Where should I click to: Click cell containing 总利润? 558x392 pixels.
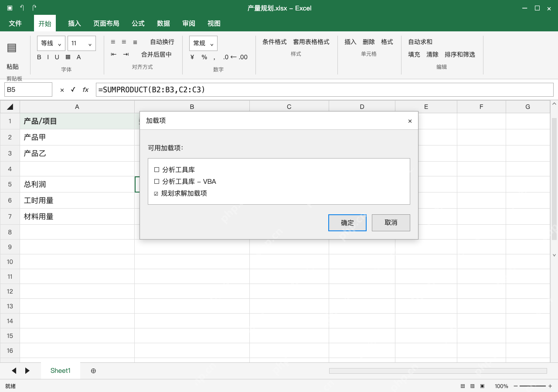point(77,184)
